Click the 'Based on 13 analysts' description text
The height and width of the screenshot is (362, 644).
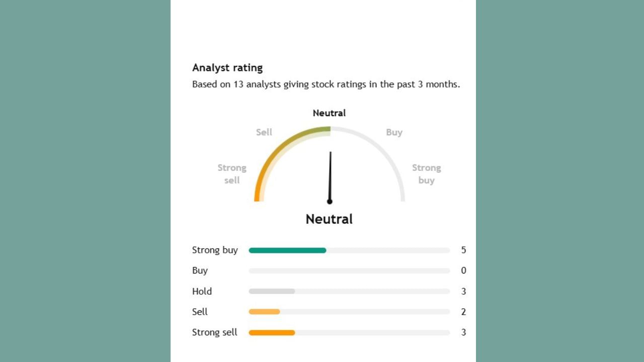(326, 84)
